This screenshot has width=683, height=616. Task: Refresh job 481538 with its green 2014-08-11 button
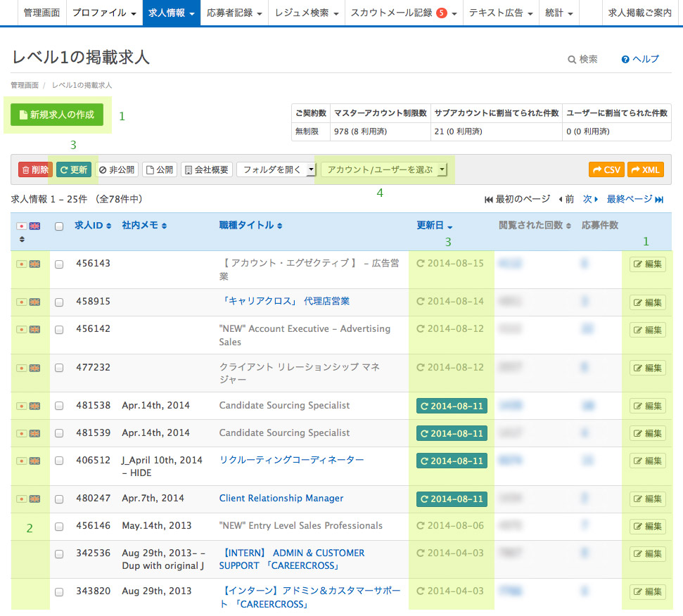[x=452, y=406]
